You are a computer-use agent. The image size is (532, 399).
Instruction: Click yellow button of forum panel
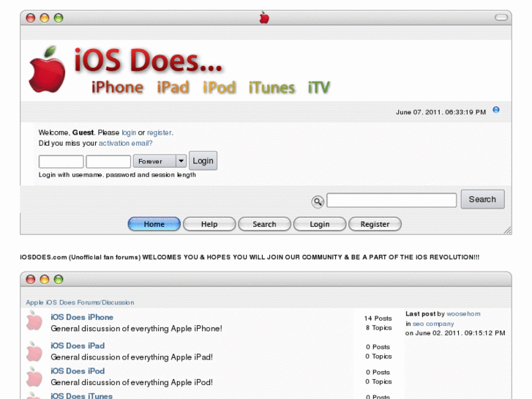[45, 279]
